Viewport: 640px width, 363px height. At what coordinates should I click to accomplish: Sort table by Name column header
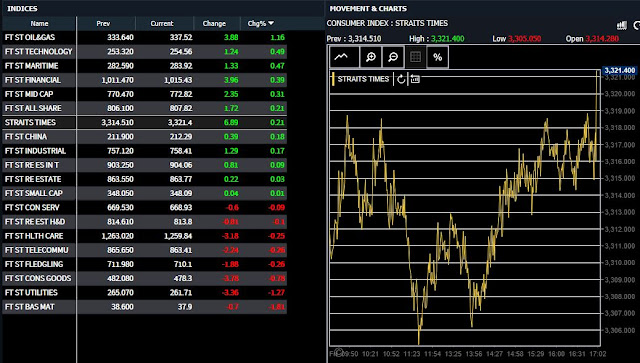click(39, 24)
